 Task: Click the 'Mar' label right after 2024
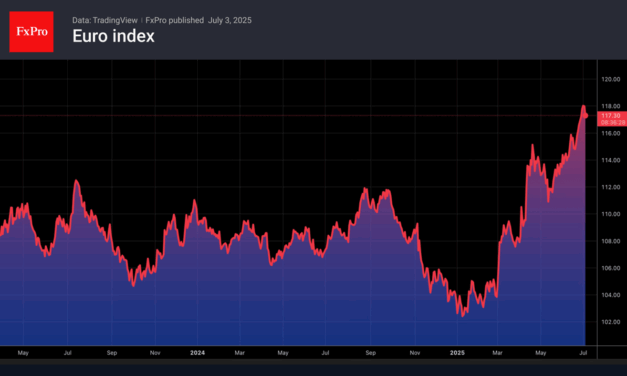tap(239, 353)
